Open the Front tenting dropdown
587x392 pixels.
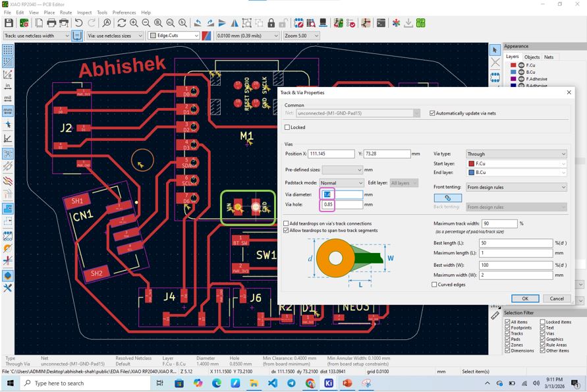(516, 187)
